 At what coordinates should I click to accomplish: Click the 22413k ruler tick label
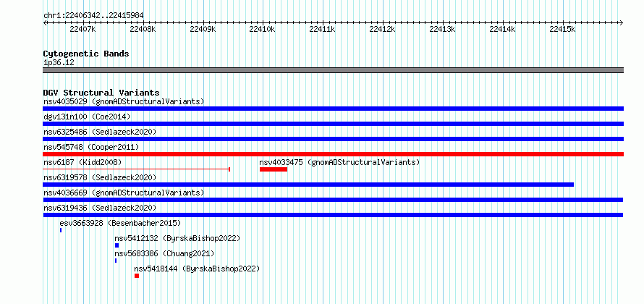click(442, 29)
